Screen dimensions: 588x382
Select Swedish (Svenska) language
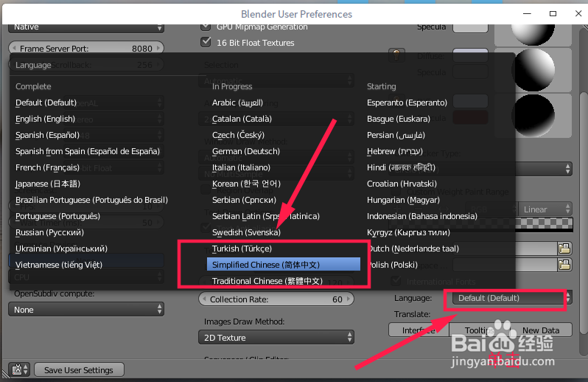[x=246, y=232]
